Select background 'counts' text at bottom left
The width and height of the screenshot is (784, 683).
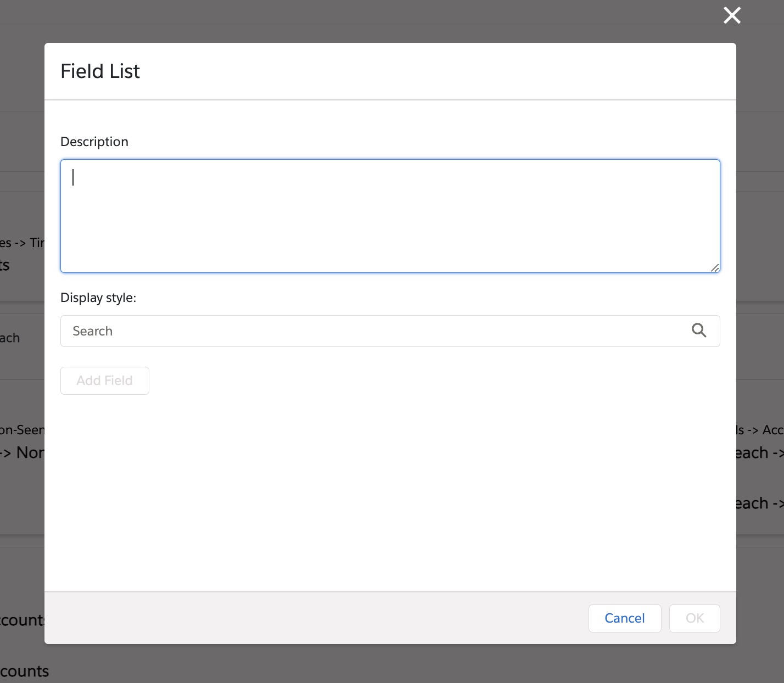pyautogui.click(x=24, y=671)
